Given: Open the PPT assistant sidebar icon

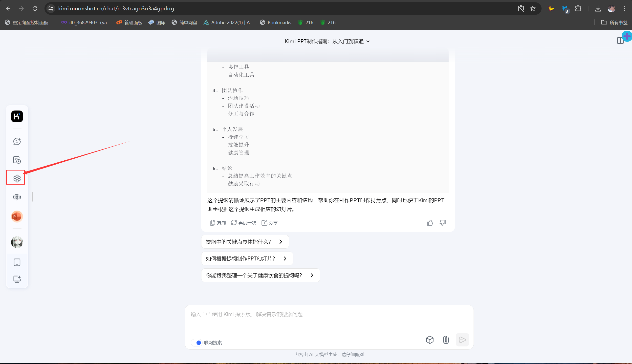Looking at the screenshot, I should point(17,216).
